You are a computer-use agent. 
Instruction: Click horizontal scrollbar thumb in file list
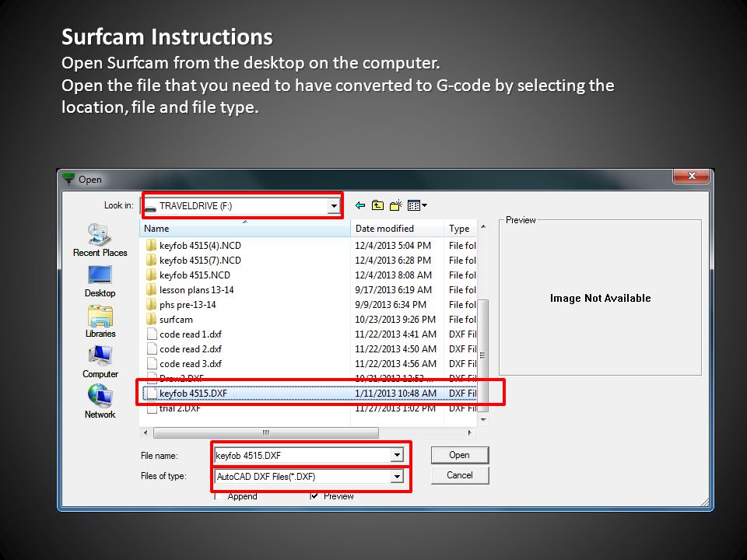coord(266,433)
